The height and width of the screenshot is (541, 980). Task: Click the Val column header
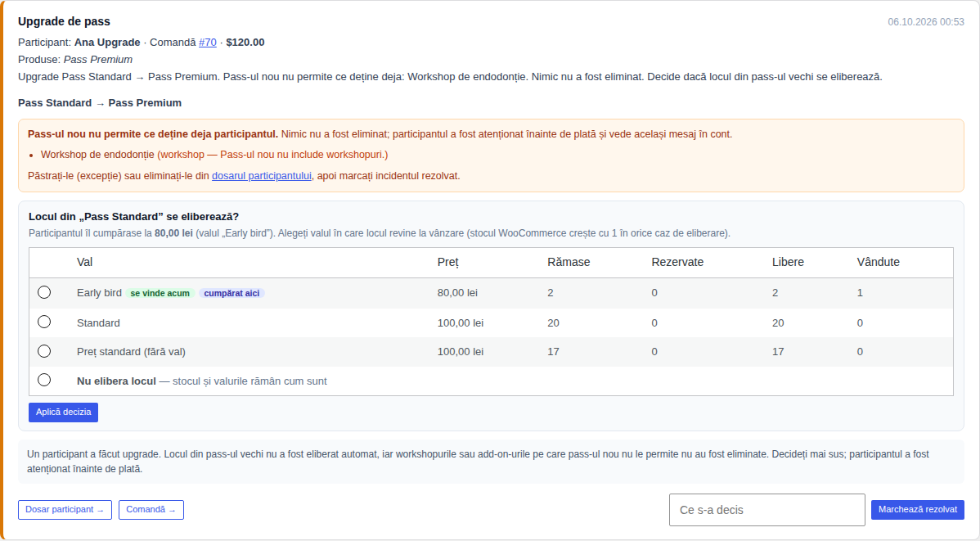(84, 262)
